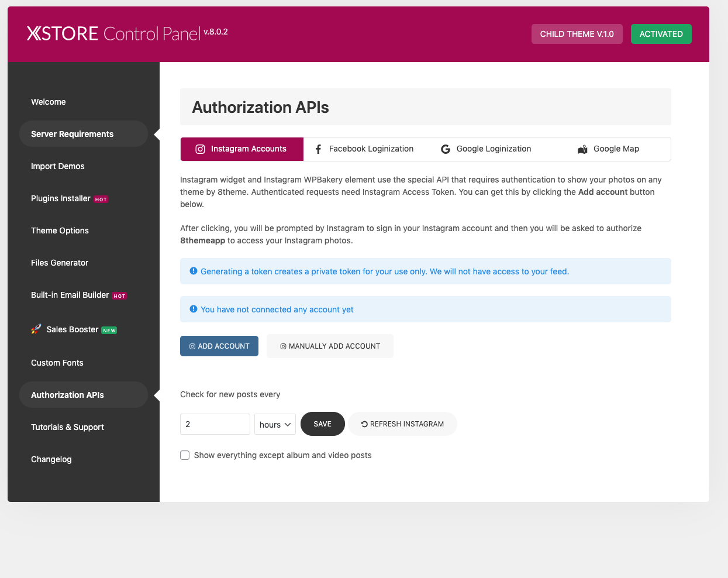
Task: Click the Facebook logo icon
Action: [x=318, y=149]
